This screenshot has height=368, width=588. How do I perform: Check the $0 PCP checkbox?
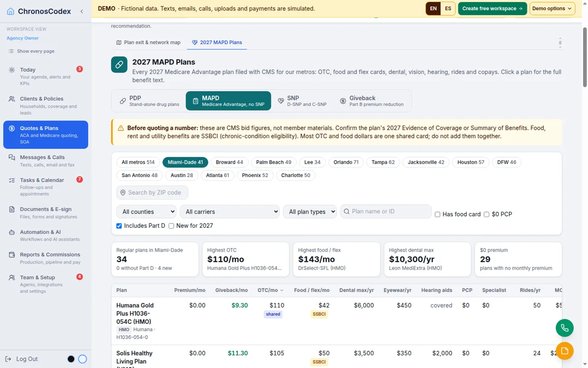coord(486,214)
